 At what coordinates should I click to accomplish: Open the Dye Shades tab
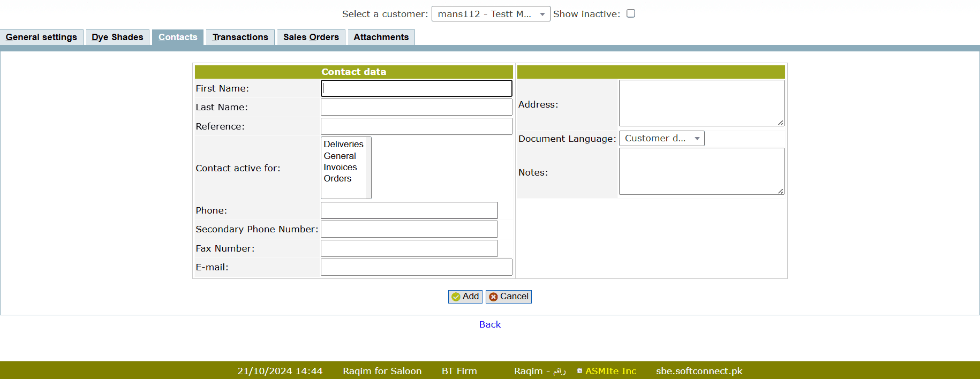point(117,37)
